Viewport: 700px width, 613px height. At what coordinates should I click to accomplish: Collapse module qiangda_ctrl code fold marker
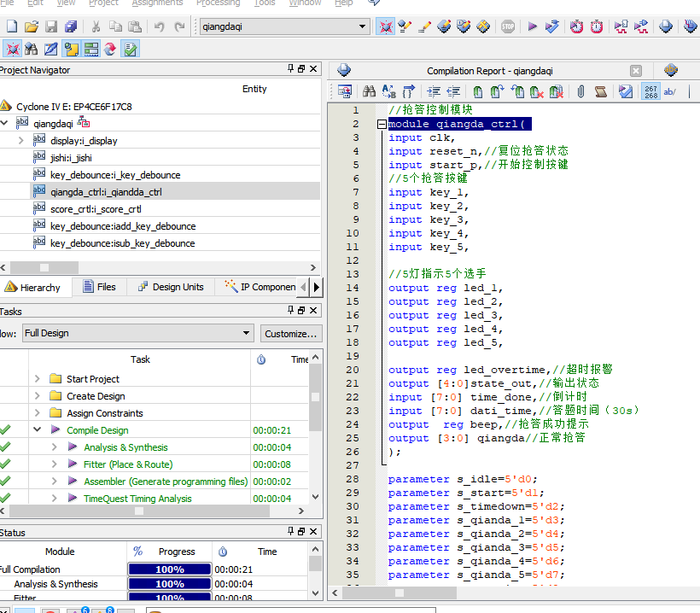click(x=382, y=125)
